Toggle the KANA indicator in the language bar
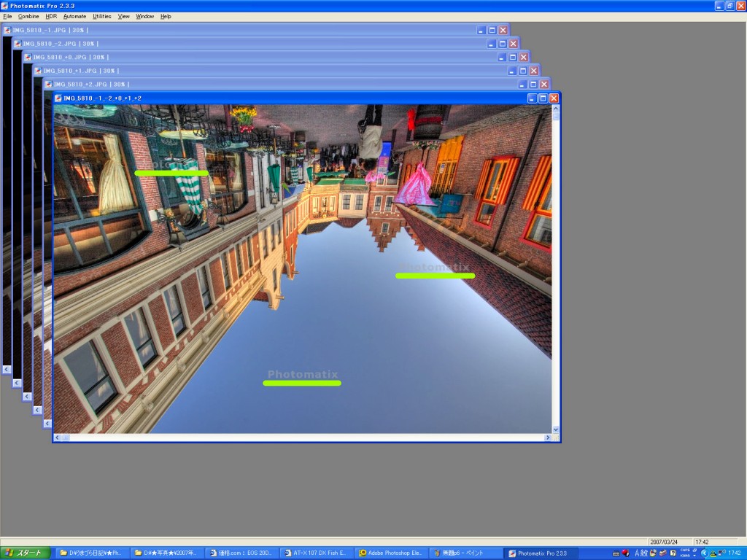Screen dimensions: 747x560 point(685,555)
